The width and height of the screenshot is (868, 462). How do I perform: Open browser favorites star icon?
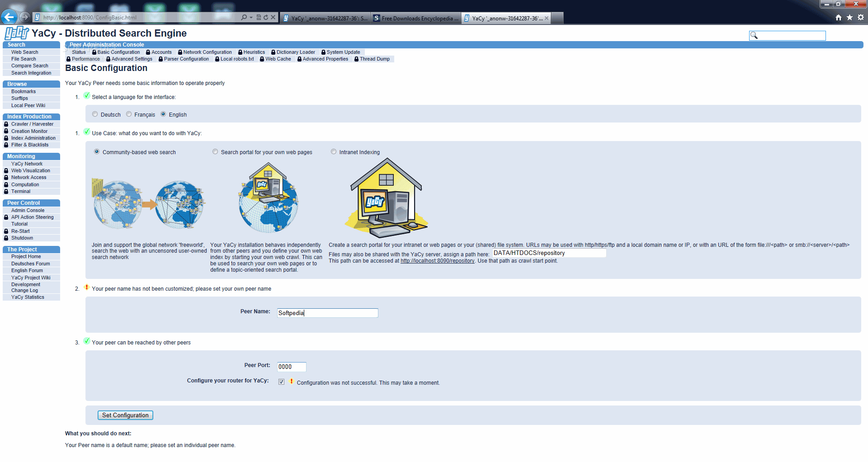click(849, 18)
